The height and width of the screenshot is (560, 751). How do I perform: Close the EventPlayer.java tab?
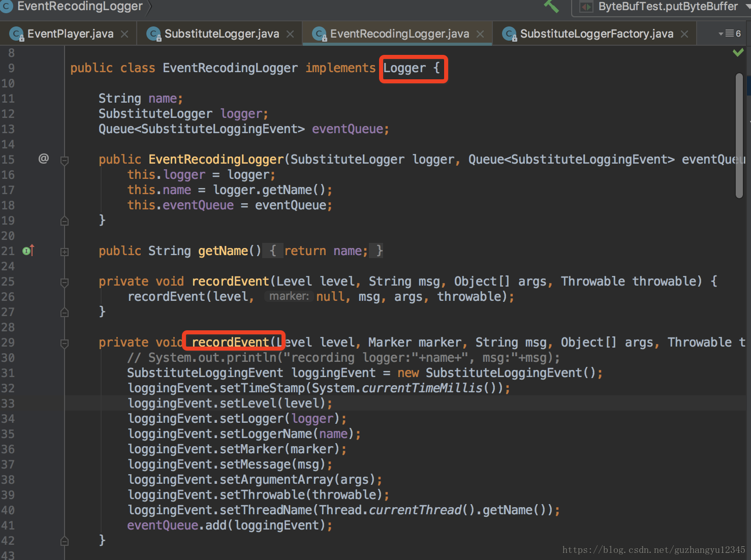[124, 34]
